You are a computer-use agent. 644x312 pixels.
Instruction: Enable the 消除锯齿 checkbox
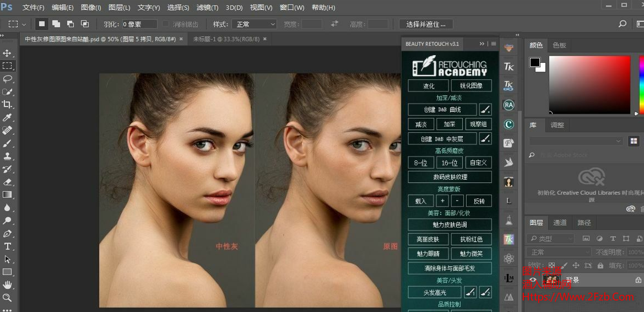pos(166,24)
